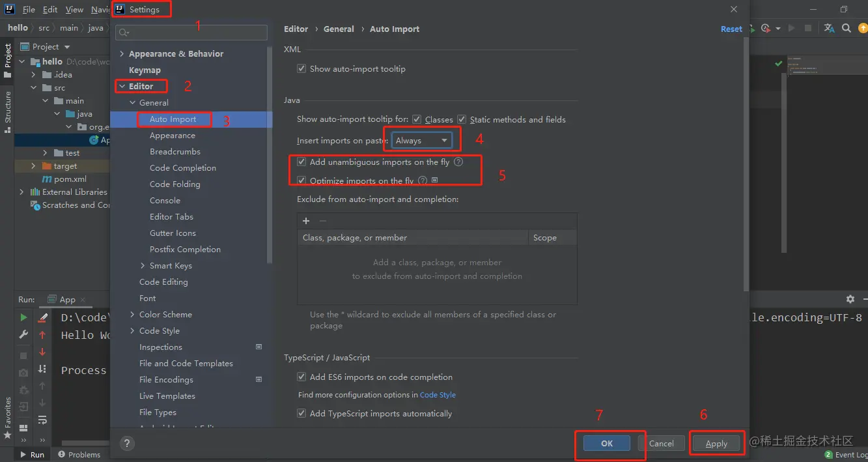Viewport: 868px width, 462px height.
Task: Click the orange update arrow icon
Action: click(x=863, y=28)
